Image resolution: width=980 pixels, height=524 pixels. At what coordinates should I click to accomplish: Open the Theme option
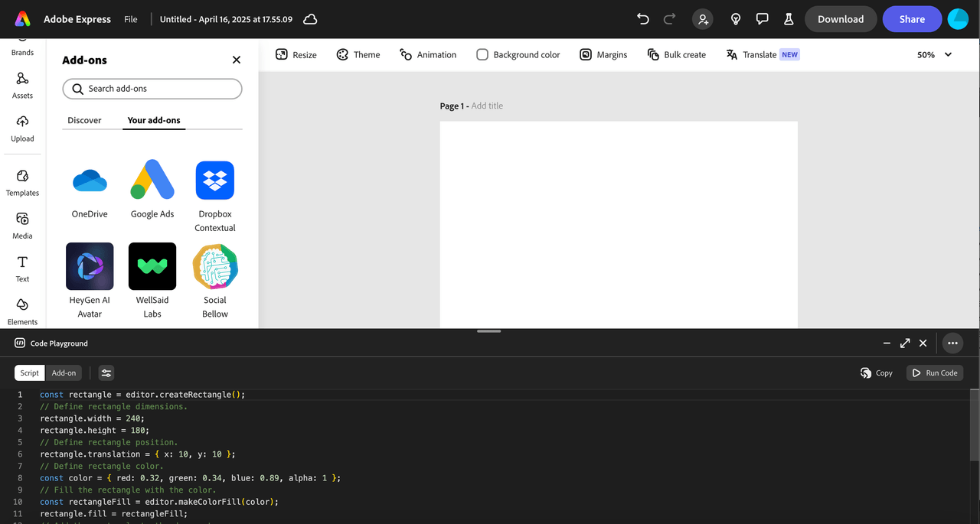point(358,54)
